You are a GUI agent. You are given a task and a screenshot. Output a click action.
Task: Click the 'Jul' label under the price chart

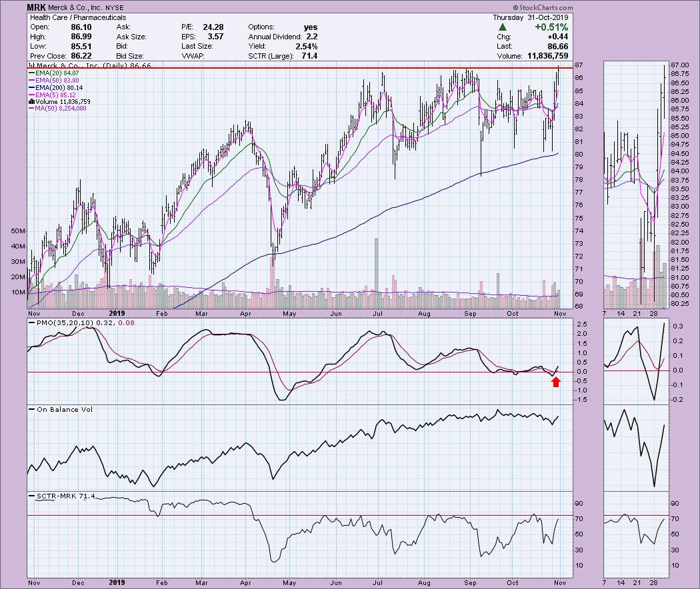point(378,314)
